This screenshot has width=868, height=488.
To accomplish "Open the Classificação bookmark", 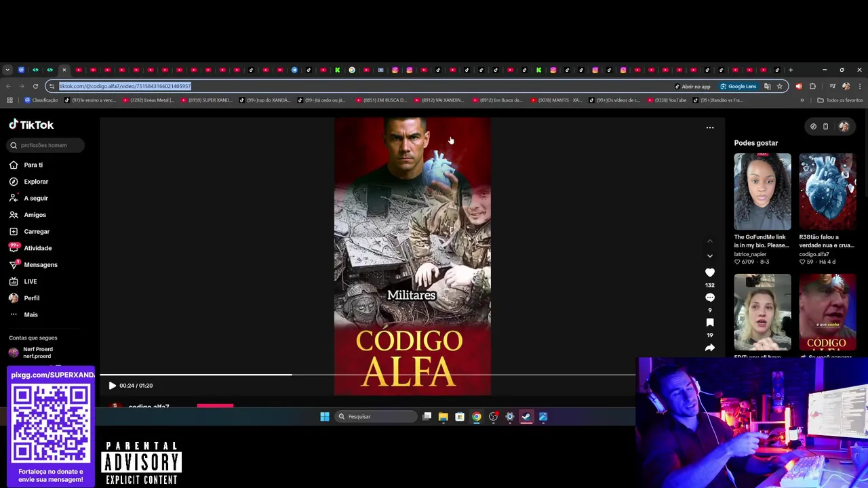I will pyautogui.click(x=41, y=100).
